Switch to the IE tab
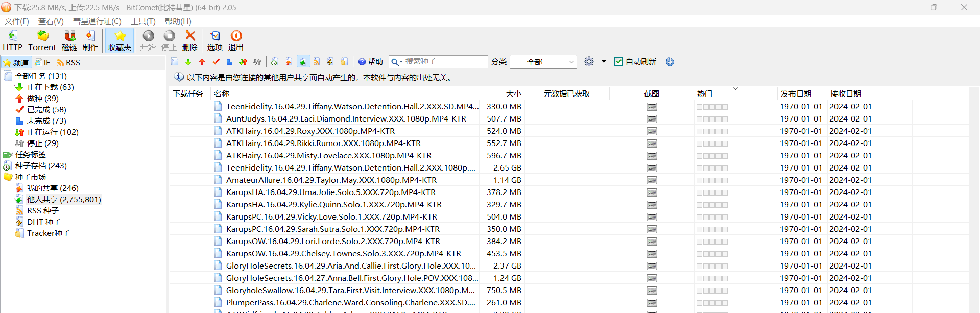The width and height of the screenshot is (980, 313). (43, 62)
